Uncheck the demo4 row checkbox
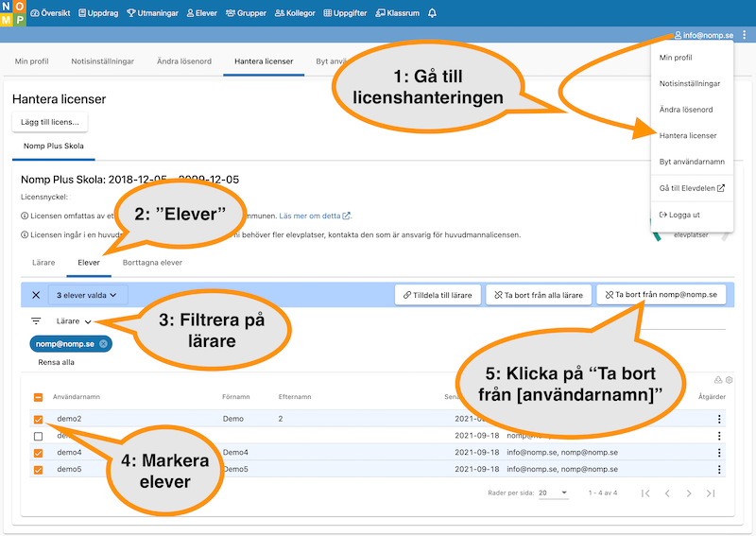The image size is (756, 536). tap(38, 453)
